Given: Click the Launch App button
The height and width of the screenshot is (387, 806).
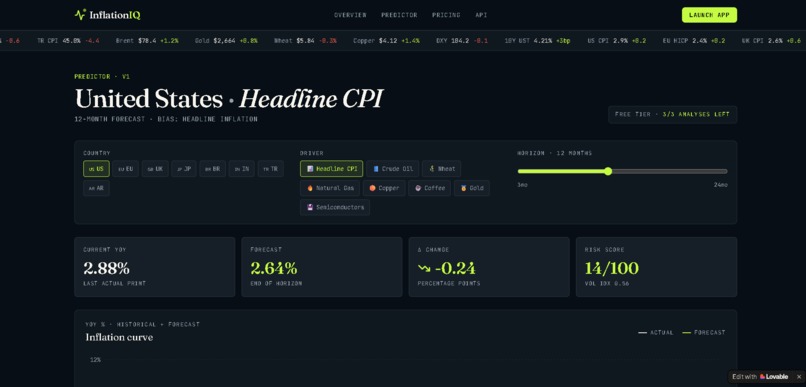Looking at the screenshot, I should [x=709, y=15].
